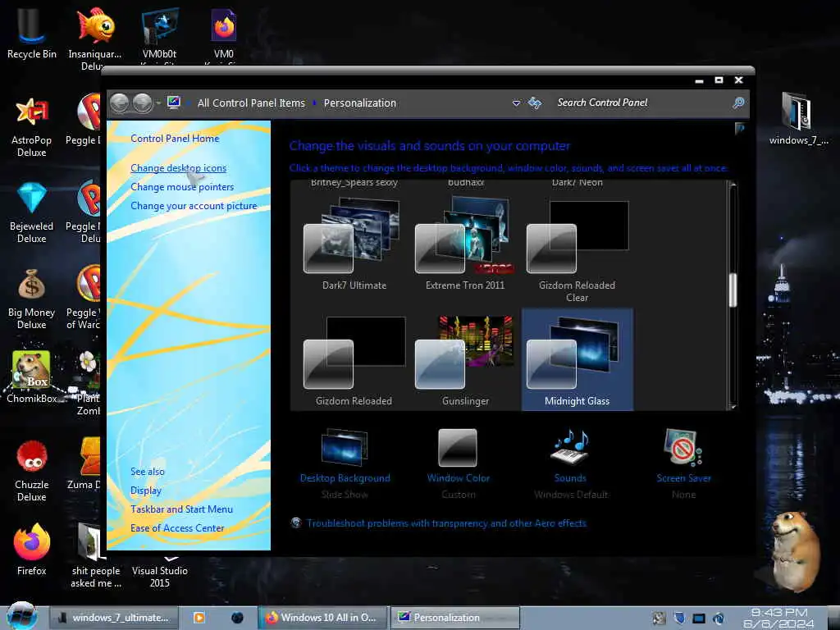
Task: Switch to Windows 10 All in O... taskbar window
Action: [323, 618]
